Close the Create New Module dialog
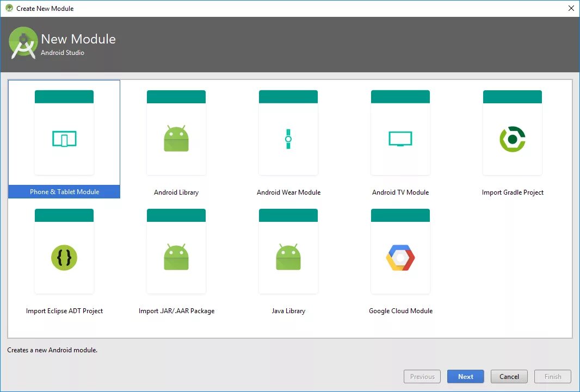 tap(571, 8)
